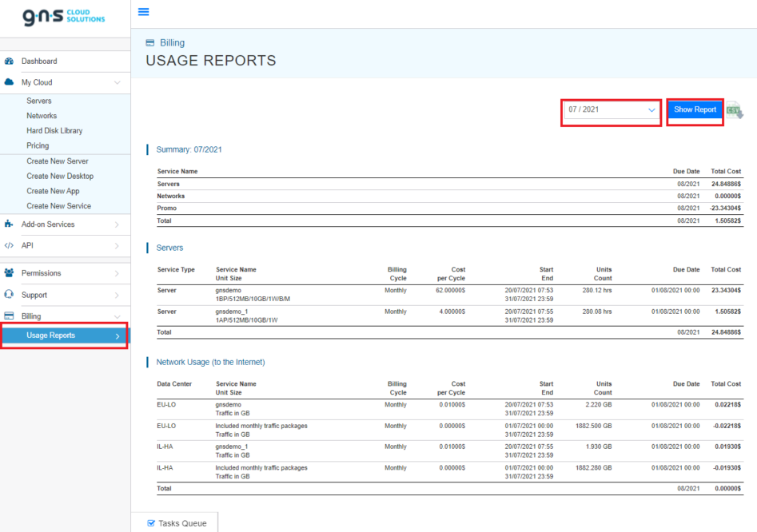This screenshot has height=532, width=757.
Task: Click the API code icon in sidebar
Action: tap(10, 245)
